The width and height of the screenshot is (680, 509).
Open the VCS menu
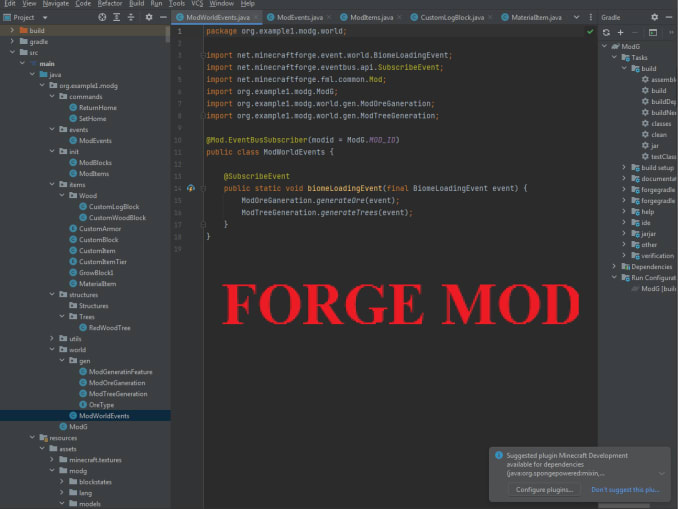point(197,3)
